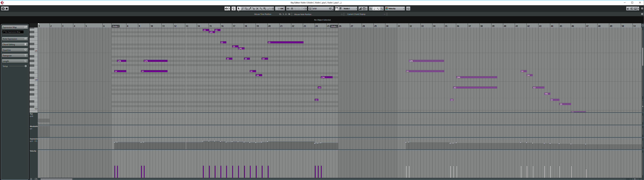This screenshot has width=644, height=180.
Task: Enable the Acoustic Feedback speaker icon
Action: 233,8
